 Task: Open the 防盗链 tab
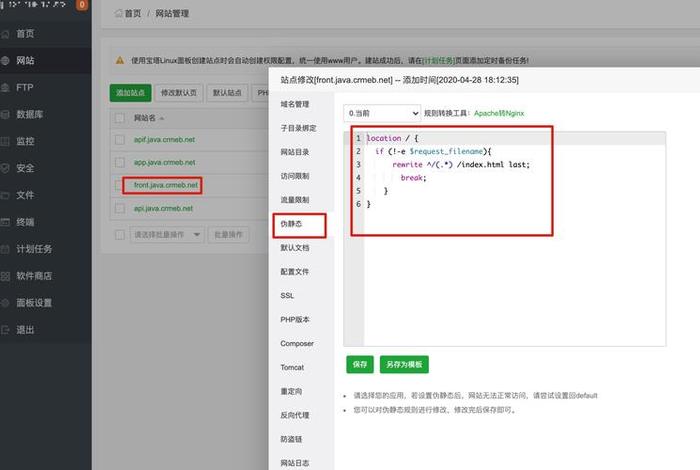(291, 439)
